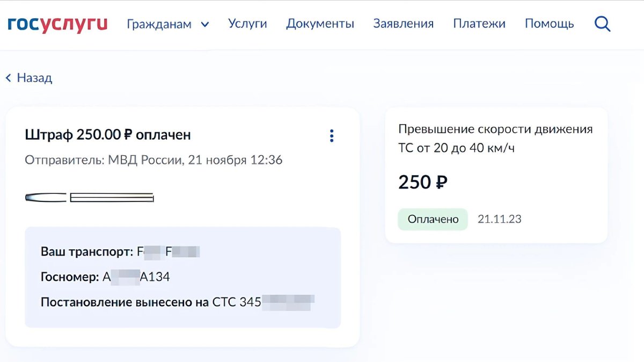Click the 250 ₽ amount in summary card
Screen dimensions: 644x362
coord(423,183)
